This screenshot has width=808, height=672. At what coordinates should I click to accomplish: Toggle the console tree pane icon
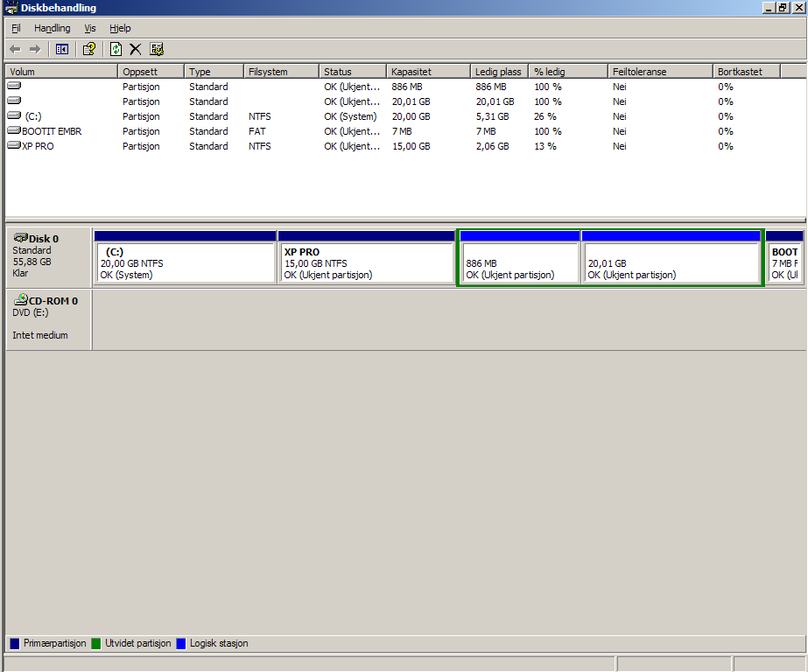(62, 49)
